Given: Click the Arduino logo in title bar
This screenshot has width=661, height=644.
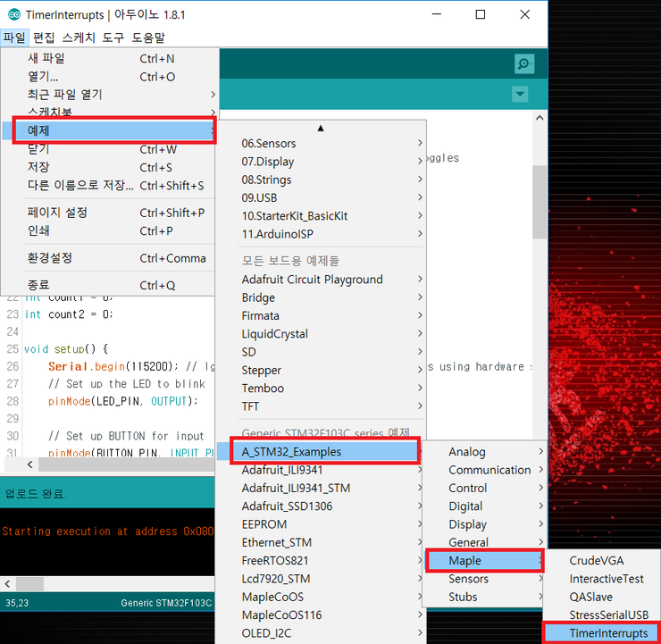Looking at the screenshot, I should coord(14,15).
